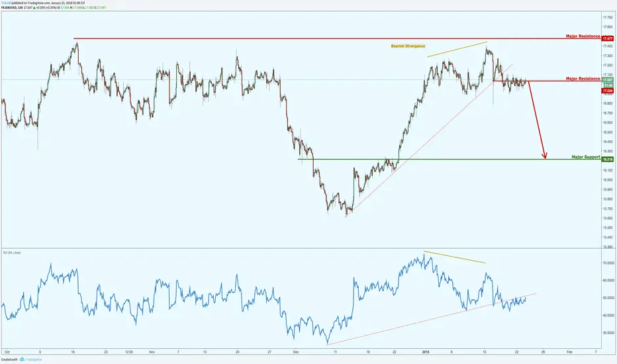The width and height of the screenshot is (617, 364).
Task: Select the 16.216 green support price tag
Action: [608, 159]
